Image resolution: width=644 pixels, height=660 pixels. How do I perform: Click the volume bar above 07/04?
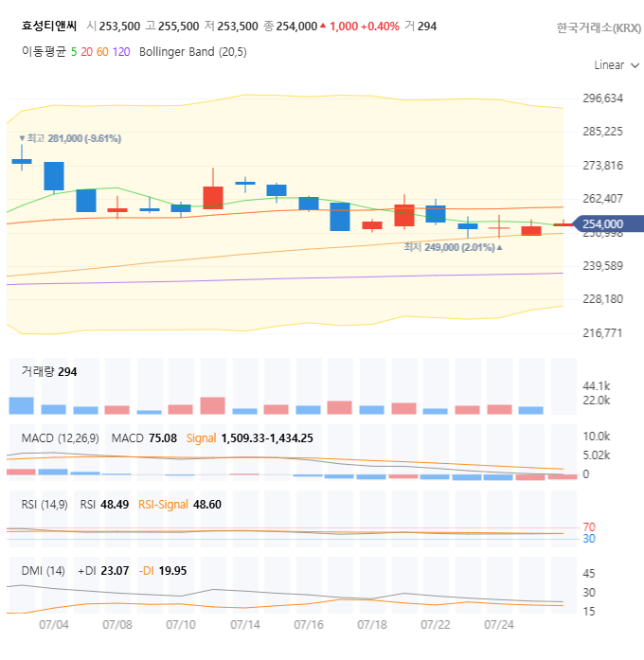coord(53,410)
